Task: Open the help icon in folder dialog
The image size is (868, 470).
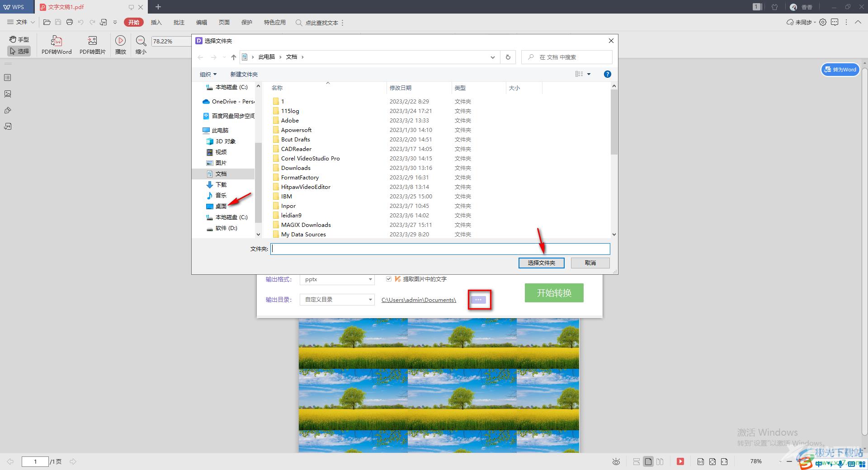Action: [x=608, y=74]
